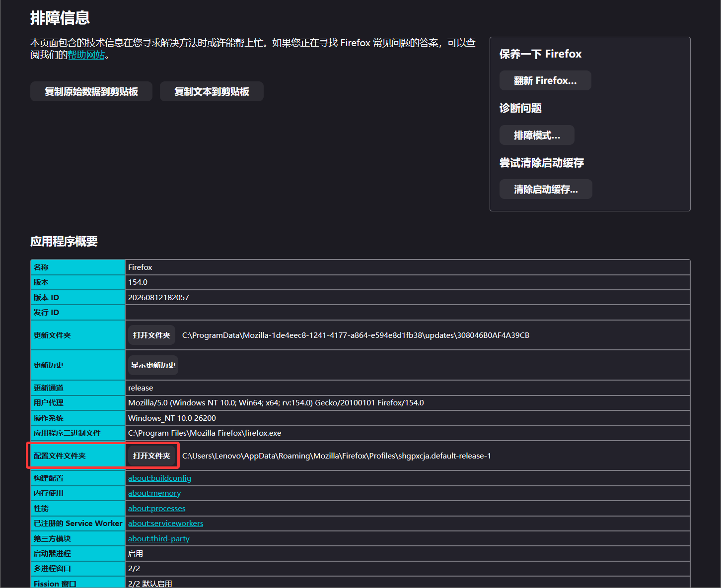Click the Firefox value in the 名称 row
This screenshot has width=721, height=588.
[140, 267]
